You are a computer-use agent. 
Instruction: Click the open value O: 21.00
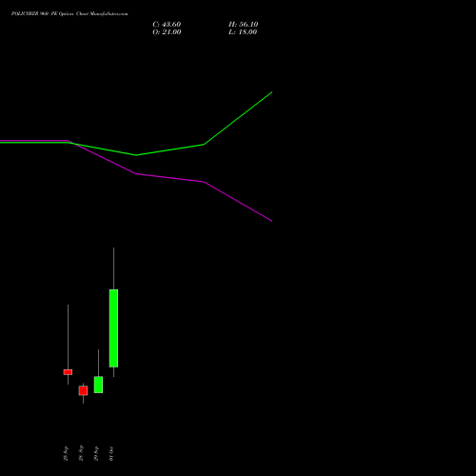(167, 32)
